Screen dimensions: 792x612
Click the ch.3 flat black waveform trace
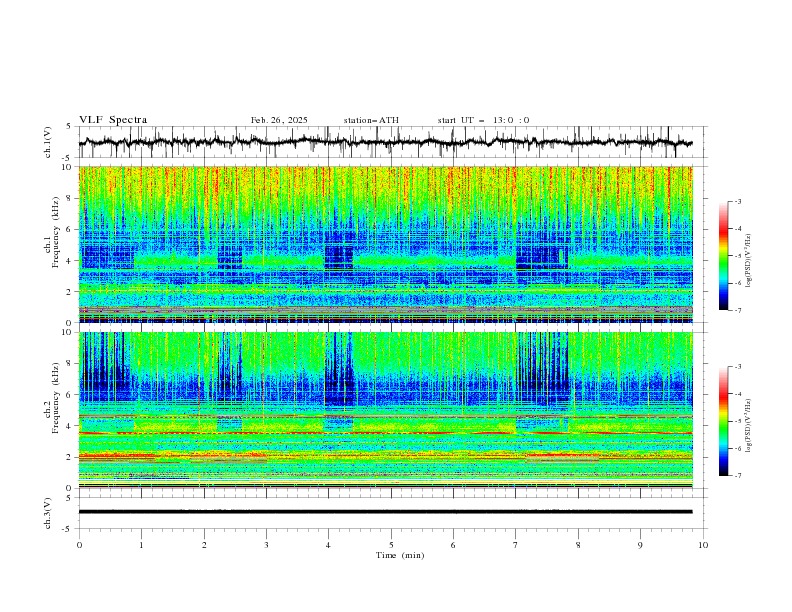click(385, 512)
